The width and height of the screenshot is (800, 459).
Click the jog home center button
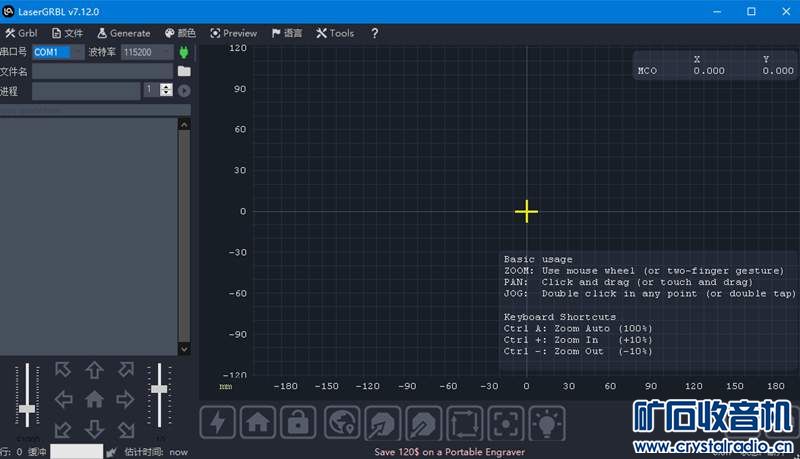(x=94, y=400)
